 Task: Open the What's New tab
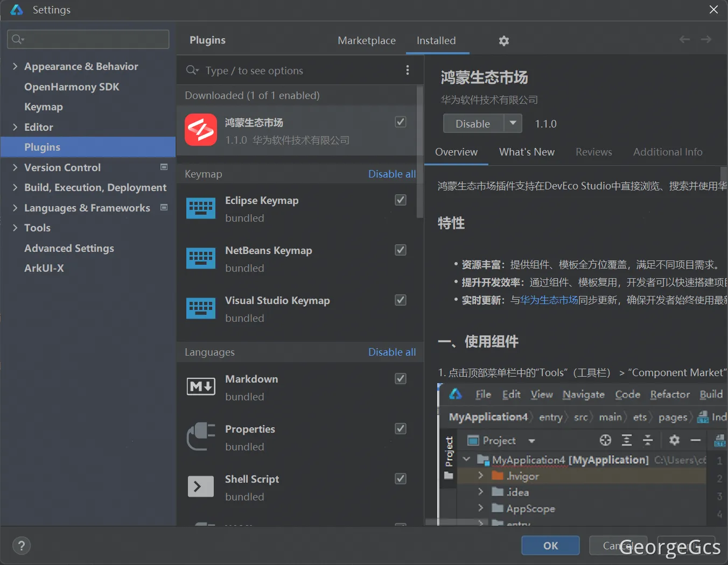point(527,152)
